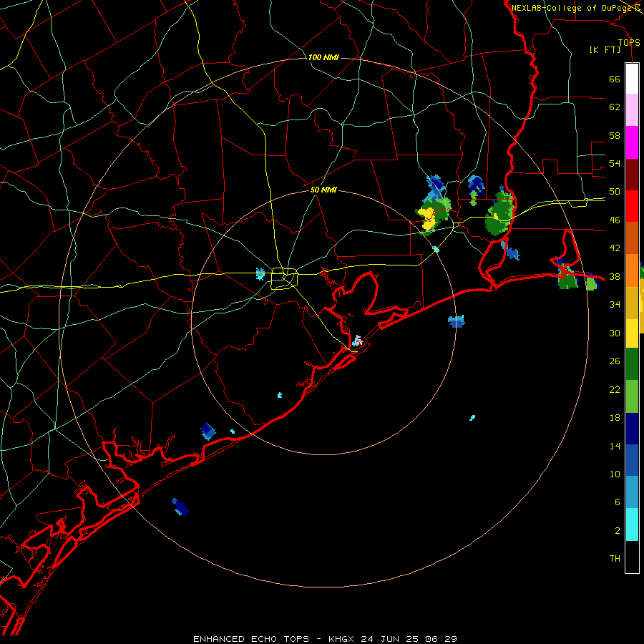
Task: Click the legend value 34
Action: coord(615,305)
